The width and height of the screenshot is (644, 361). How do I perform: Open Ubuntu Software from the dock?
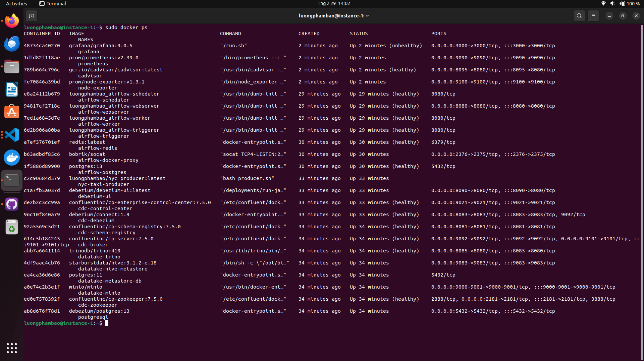point(12,112)
